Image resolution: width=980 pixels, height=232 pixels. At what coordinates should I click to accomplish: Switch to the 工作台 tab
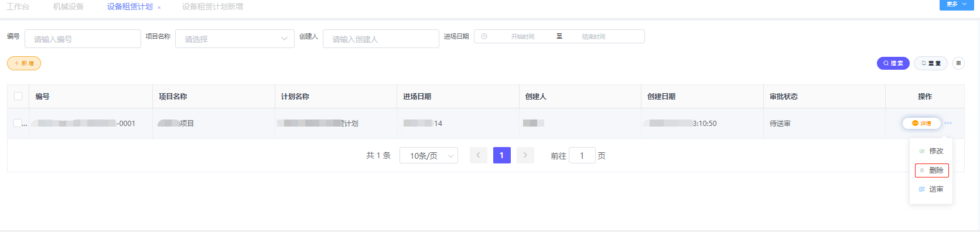pyautogui.click(x=18, y=6)
